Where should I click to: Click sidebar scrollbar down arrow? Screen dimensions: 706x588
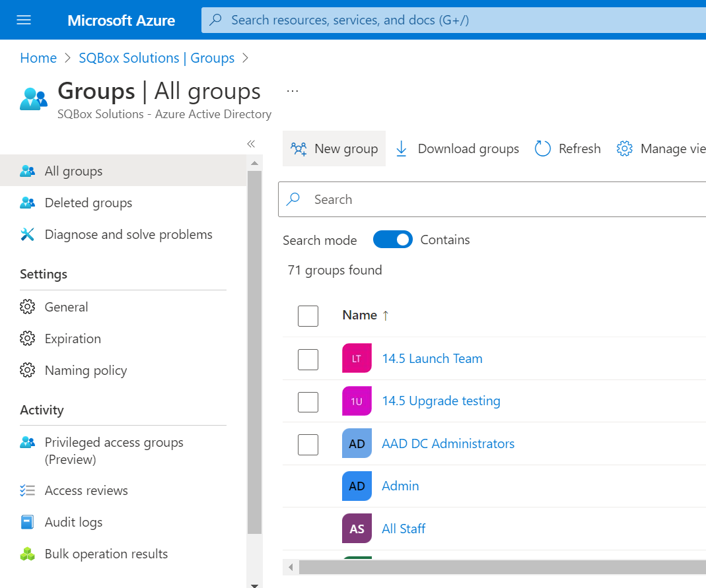point(254,585)
